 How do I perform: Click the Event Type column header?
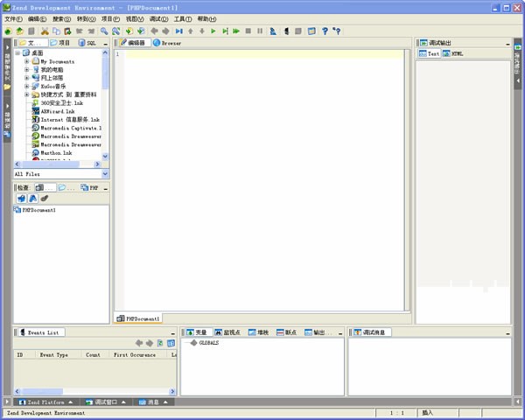tap(58, 354)
